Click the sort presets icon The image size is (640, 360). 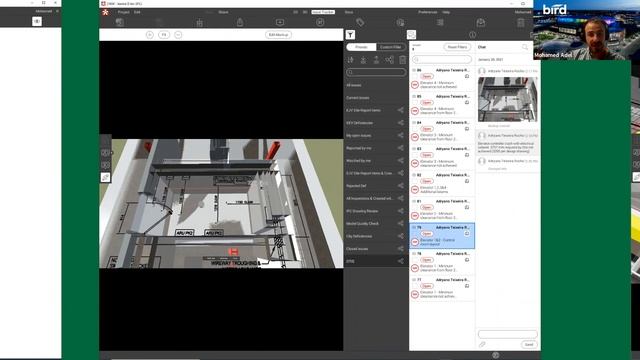pos(350,60)
